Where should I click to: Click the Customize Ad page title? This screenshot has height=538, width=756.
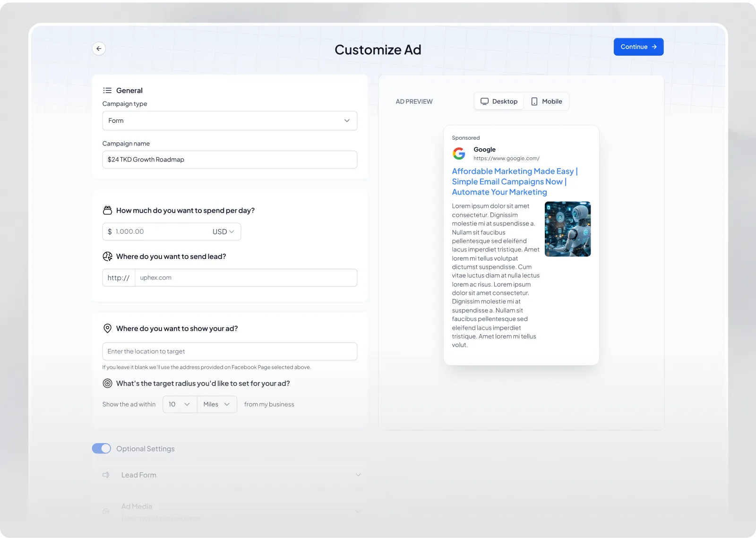tap(378, 50)
